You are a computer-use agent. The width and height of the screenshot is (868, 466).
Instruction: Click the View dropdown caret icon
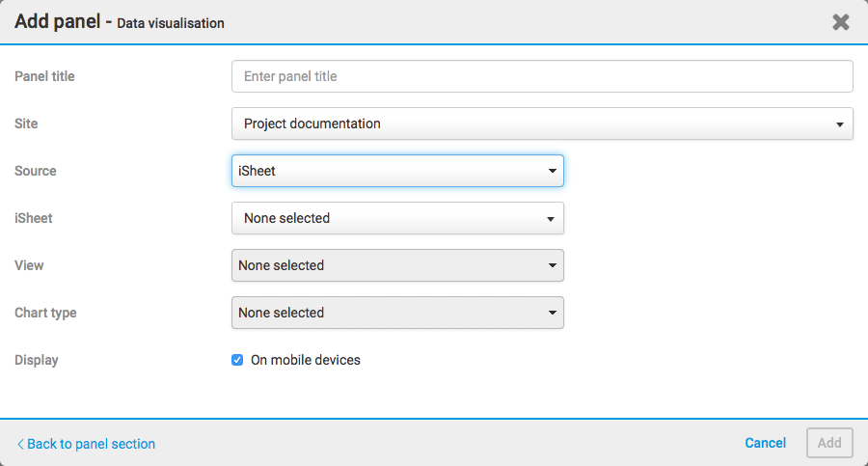[552, 265]
